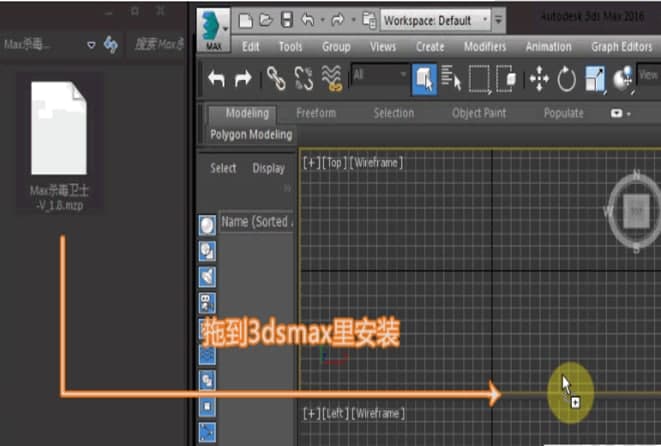
Task: Open the address bar dropdown arrow in explorer
Action: (91, 45)
